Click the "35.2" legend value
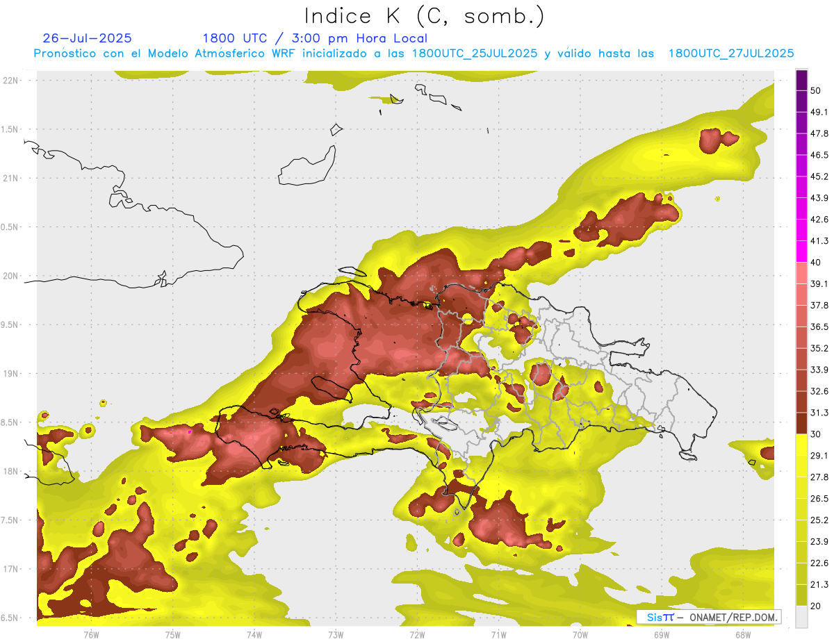This screenshot has height=644, width=834. (x=819, y=348)
